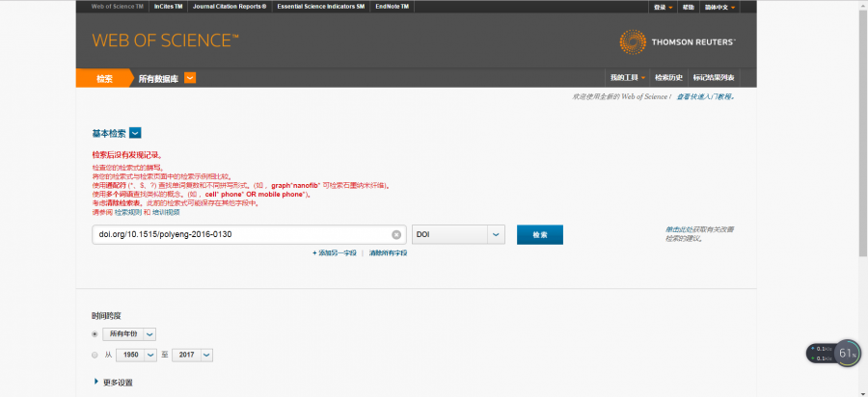Click the Web of Science logo
The image size is (868, 397).
[166, 40]
